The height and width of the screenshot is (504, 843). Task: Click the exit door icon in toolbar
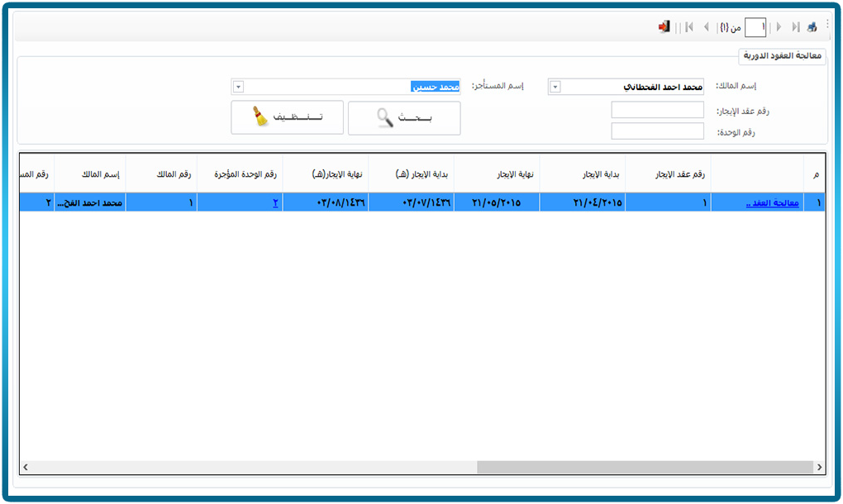[x=664, y=27]
